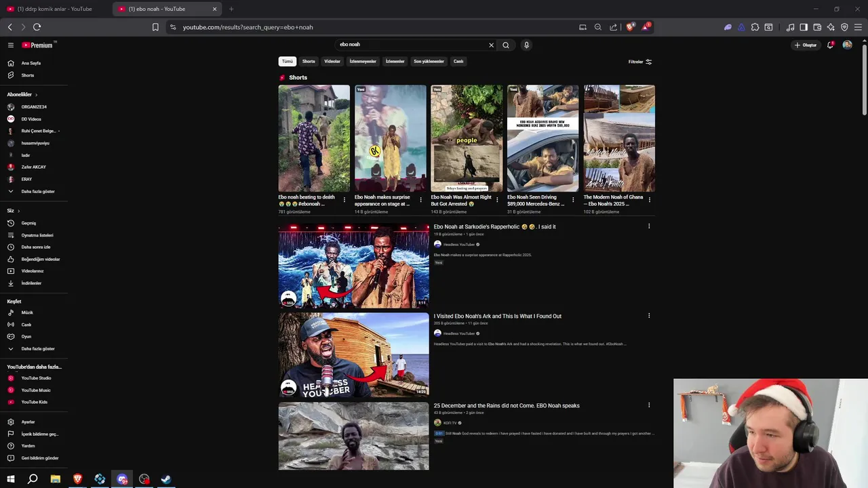Open thumbnail of Ebo Noah Mercedes-Benz short
Screen dimensions: 868x488
[x=543, y=138]
